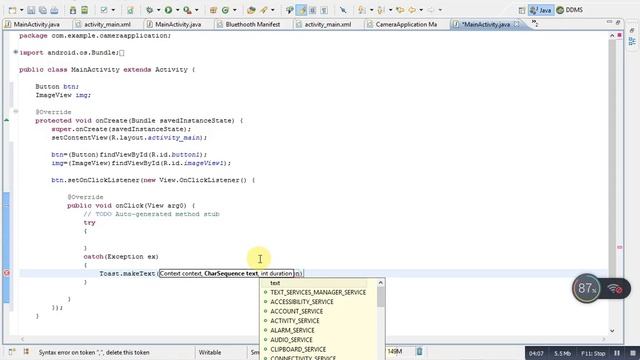Toggle Show Whitespace Characters button

pos(324,10)
